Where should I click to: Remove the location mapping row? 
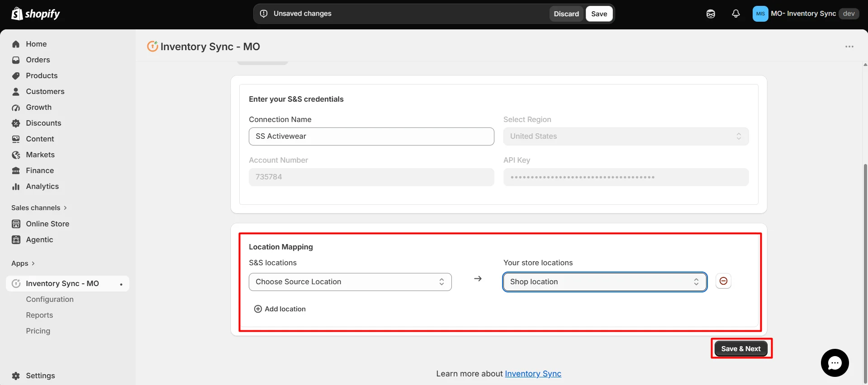723,281
